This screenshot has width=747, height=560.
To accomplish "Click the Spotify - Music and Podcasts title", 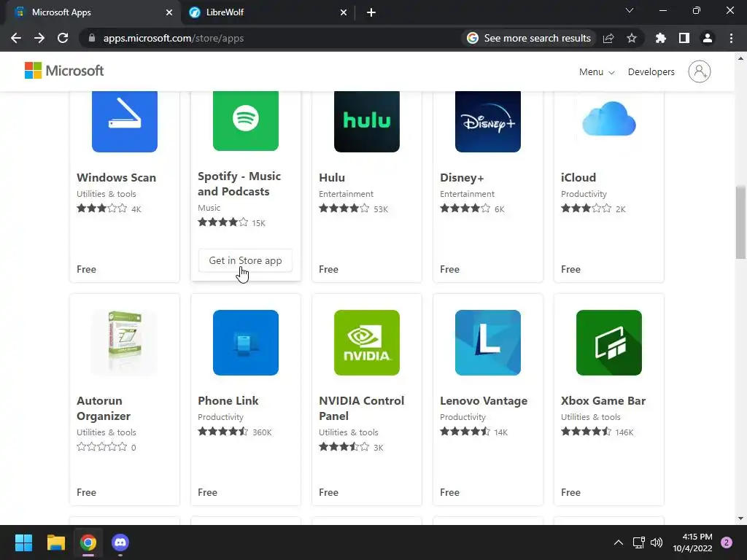I will pos(239,184).
